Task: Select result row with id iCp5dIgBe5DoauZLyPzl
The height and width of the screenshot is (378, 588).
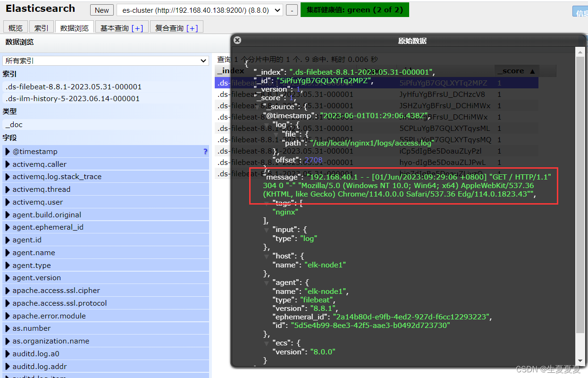Action: [x=377, y=151]
